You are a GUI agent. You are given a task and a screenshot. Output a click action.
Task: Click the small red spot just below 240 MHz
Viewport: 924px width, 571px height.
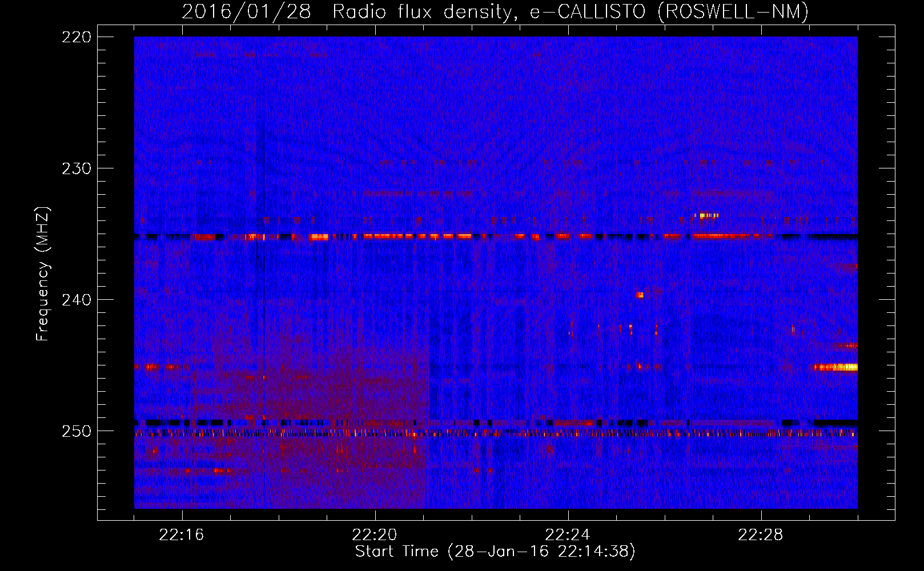(x=640, y=295)
